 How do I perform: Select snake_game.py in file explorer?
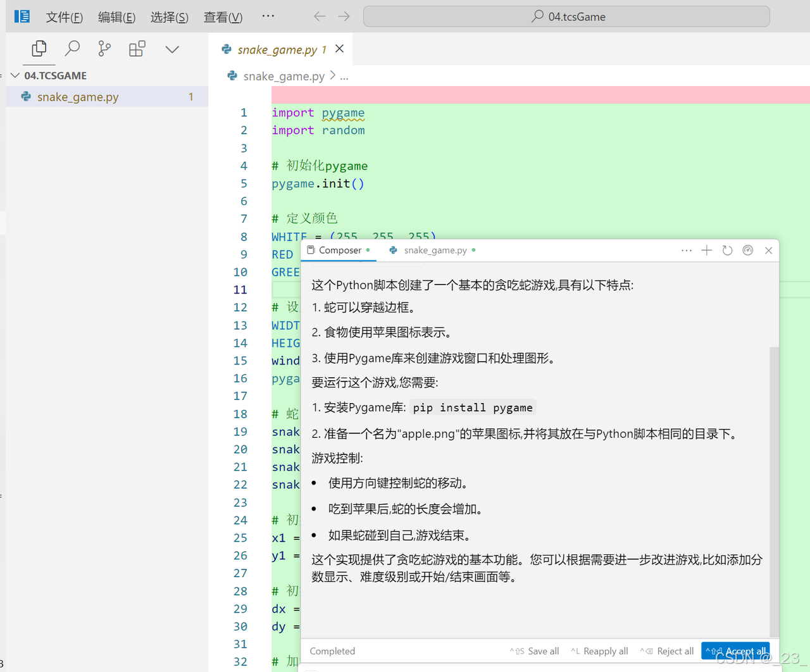pos(78,97)
